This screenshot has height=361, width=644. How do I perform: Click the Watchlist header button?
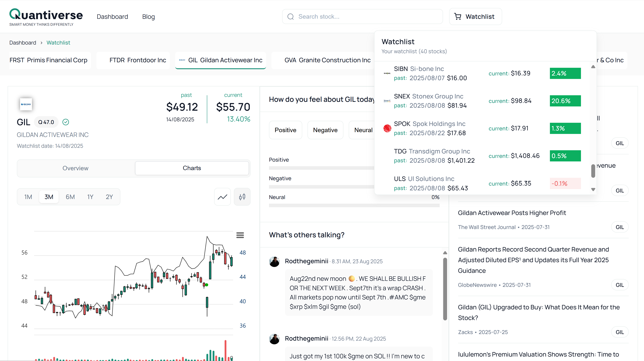coord(475,16)
